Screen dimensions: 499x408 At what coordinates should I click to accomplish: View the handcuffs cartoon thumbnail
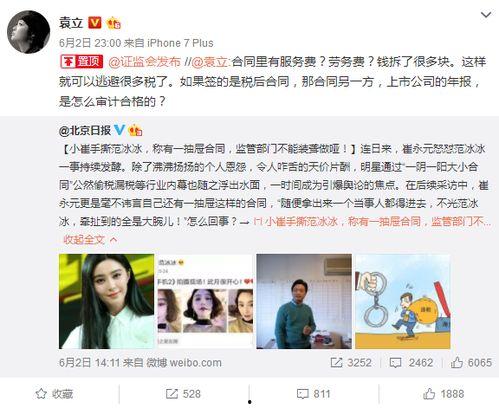(x=403, y=301)
